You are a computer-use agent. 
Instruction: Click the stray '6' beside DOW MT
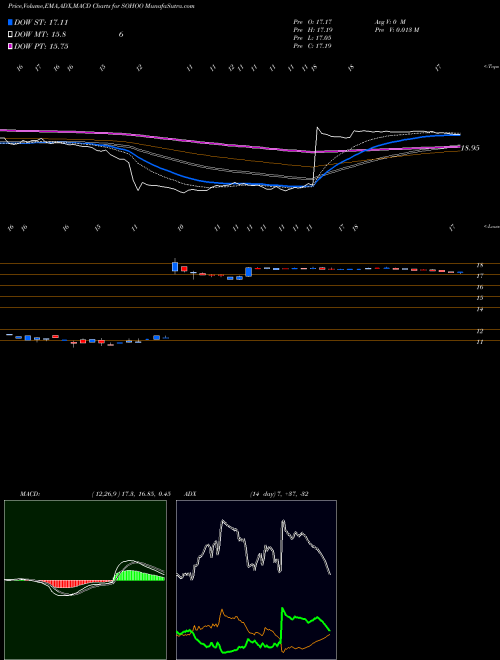coord(121,35)
